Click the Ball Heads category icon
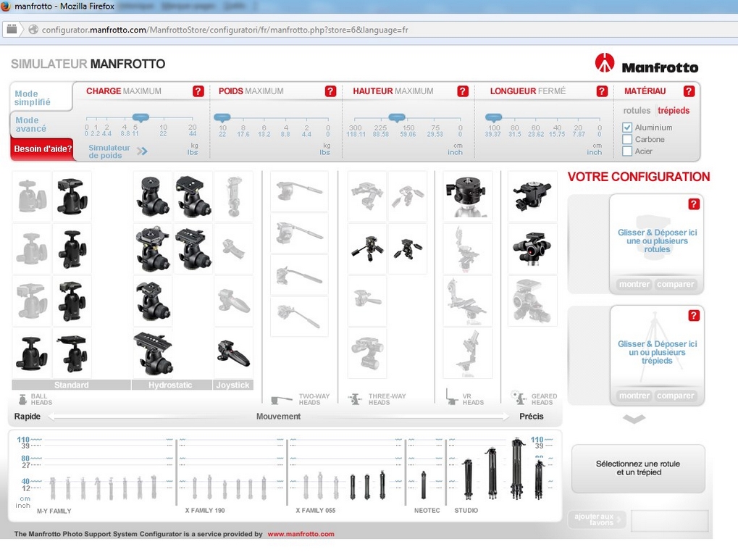 (22, 399)
